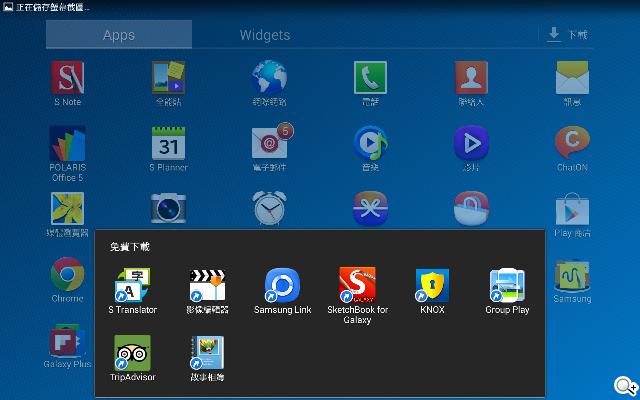Open the envelope Messages app

(572, 78)
